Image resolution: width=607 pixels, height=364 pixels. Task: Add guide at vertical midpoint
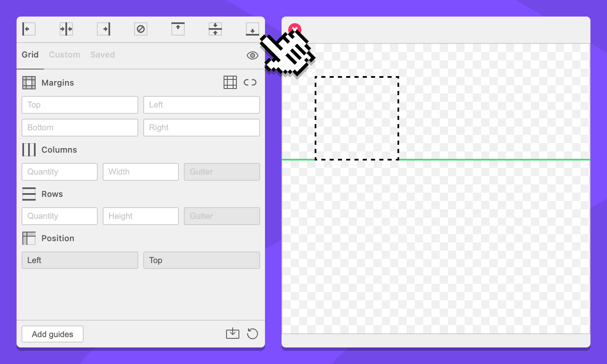click(x=66, y=29)
